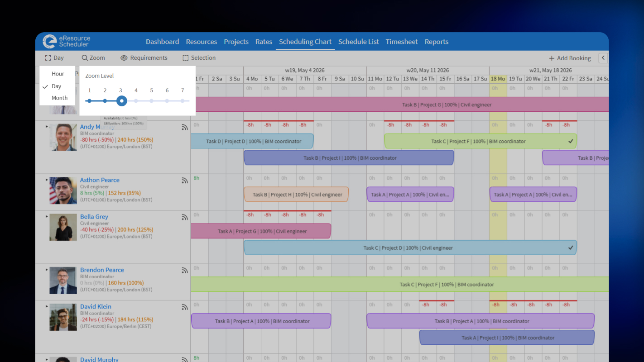Open Brendon Pearce's profile link
This screenshot has width=644, height=362.
click(x=102, y=270)
